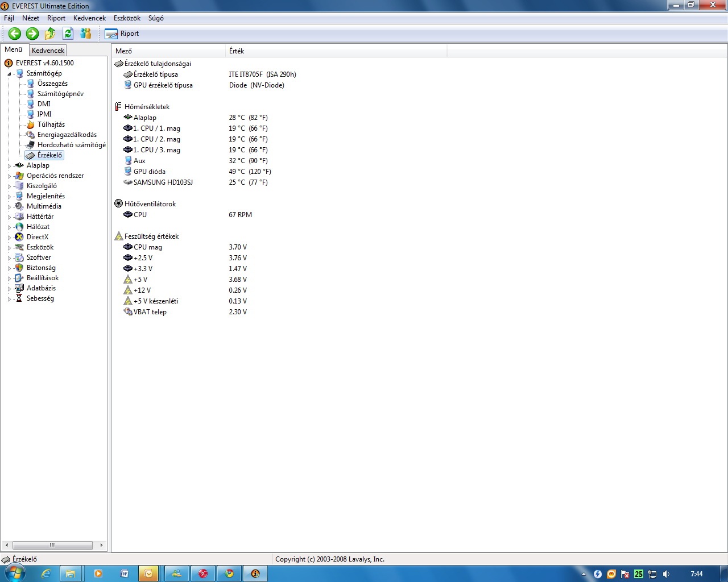Image resolution: width=728 pixels, height=582 pixels.
Task: Switch to the Menü tab
Action: tap(14, 49)
